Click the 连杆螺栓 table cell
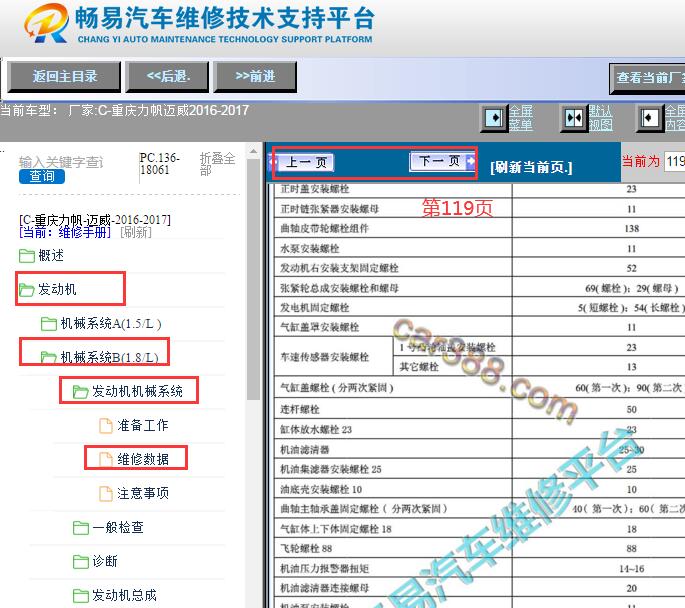This screenshot has height=608, width=685. (393, 409)
